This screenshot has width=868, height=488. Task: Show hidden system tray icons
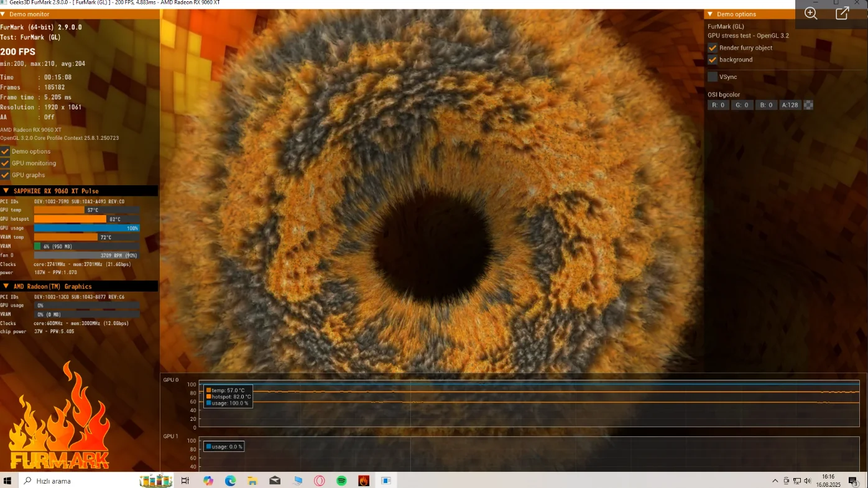[775, 481]
